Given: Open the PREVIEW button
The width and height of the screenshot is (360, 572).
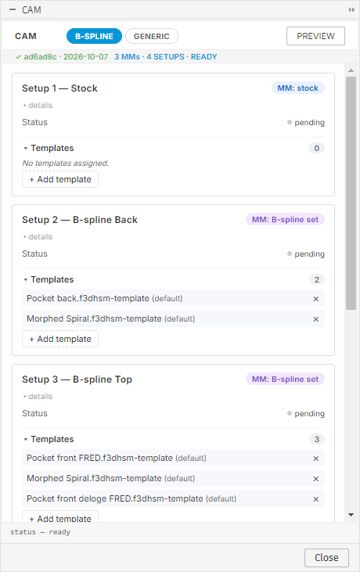Looking at the screenshot, I should click(x=316, y=36).
